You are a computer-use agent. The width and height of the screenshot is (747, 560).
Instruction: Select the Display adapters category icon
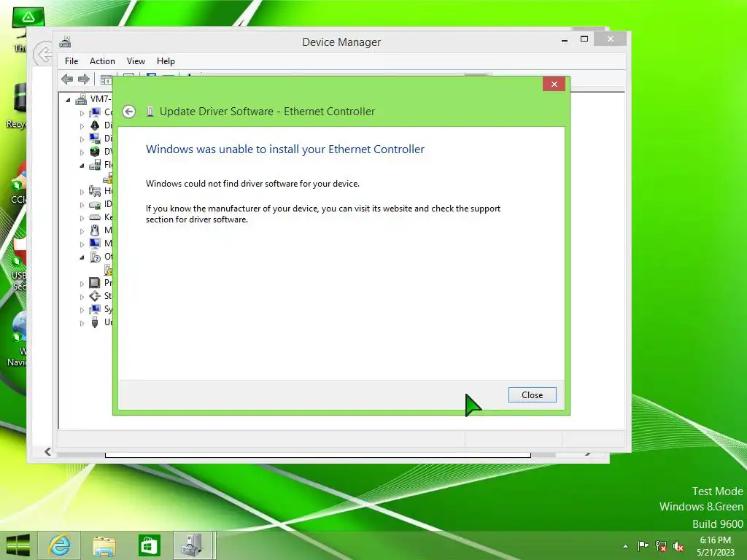(x=95, y=139)
